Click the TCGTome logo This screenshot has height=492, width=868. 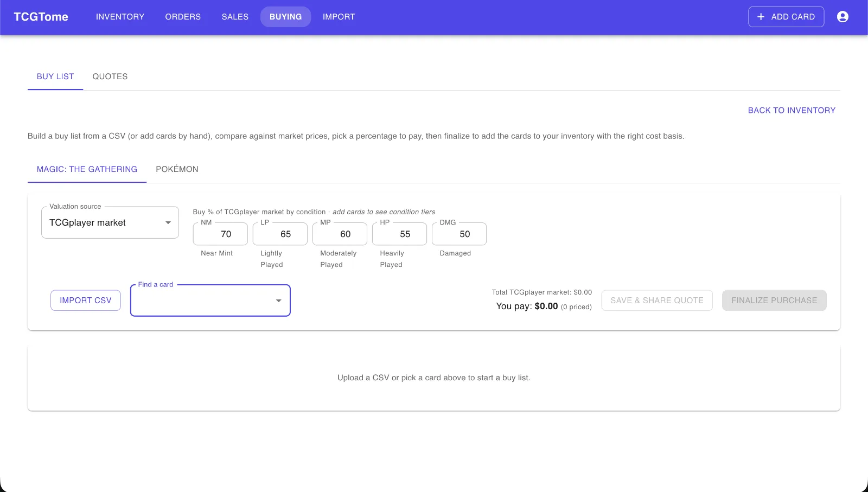click(41, 17)
